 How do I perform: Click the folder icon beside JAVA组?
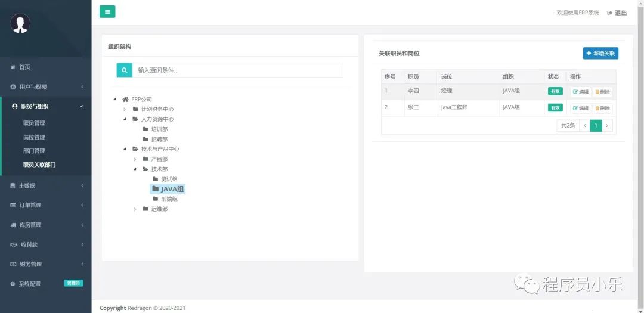[155, 188]
